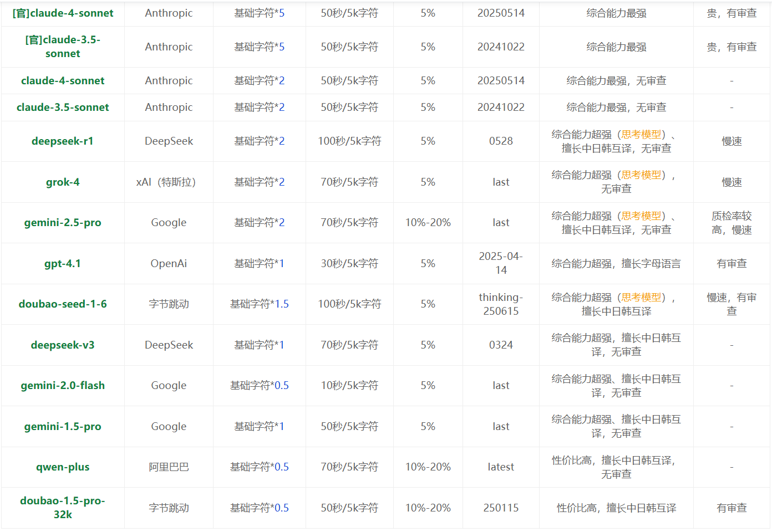Click 思考模型 in the grok-4 row

pos(642,175)
